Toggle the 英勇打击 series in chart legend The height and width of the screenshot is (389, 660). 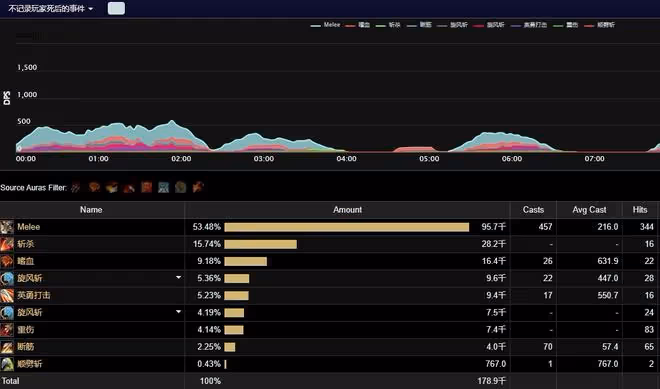click(x=529, y=25)
